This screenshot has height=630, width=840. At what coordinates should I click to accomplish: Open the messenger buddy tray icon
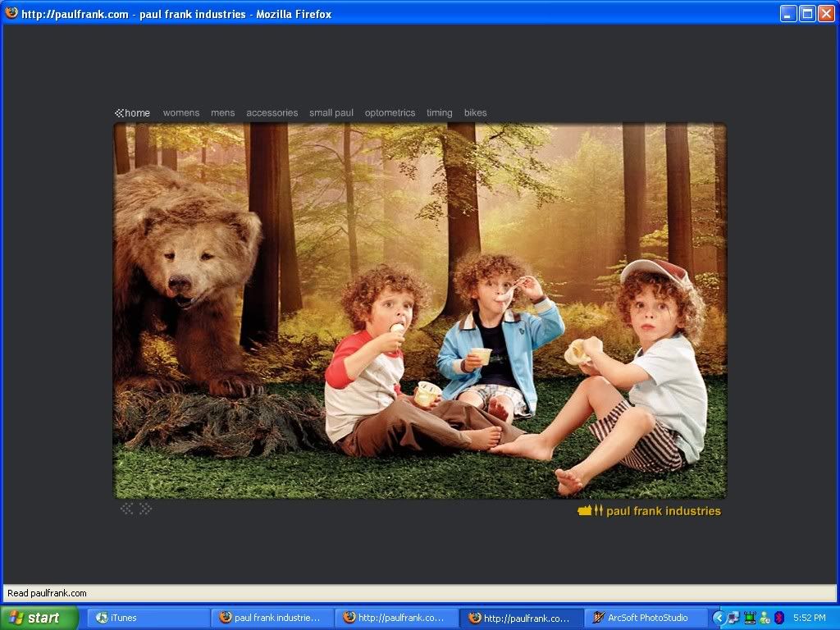765,618
